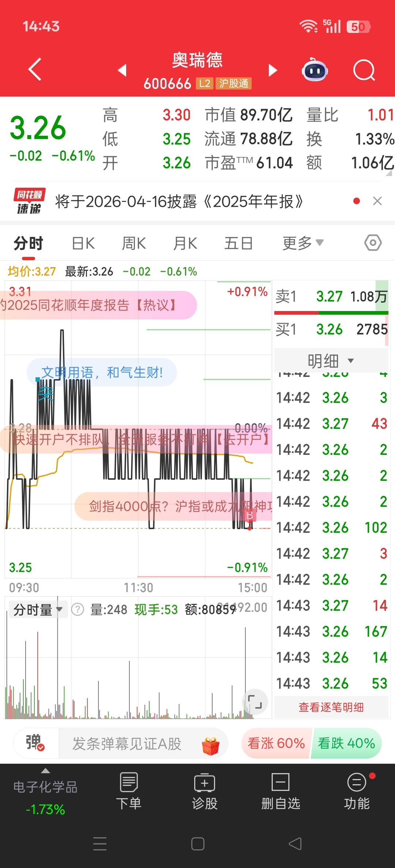
Task: Tap the 14:43 3.26 167 trade row
Action: 331,632
